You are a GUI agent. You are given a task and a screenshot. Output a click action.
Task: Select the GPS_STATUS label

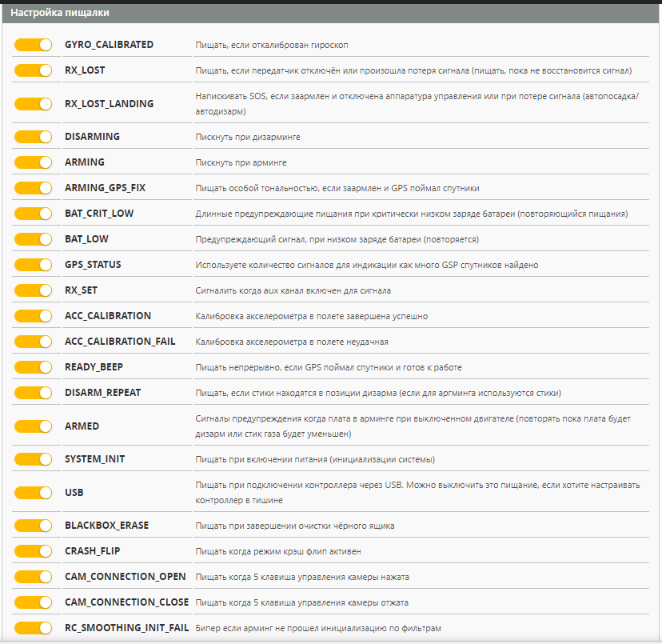93,265
